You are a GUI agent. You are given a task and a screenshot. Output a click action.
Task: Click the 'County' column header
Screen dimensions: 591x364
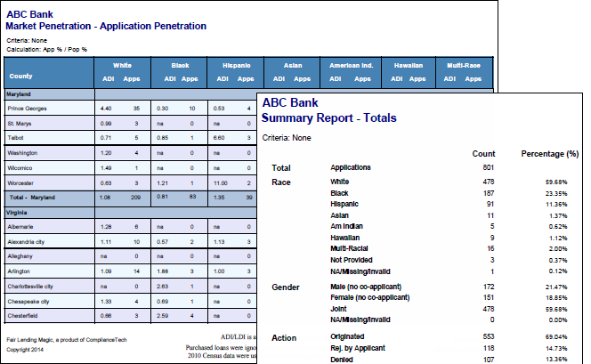(x=20, y=77)
